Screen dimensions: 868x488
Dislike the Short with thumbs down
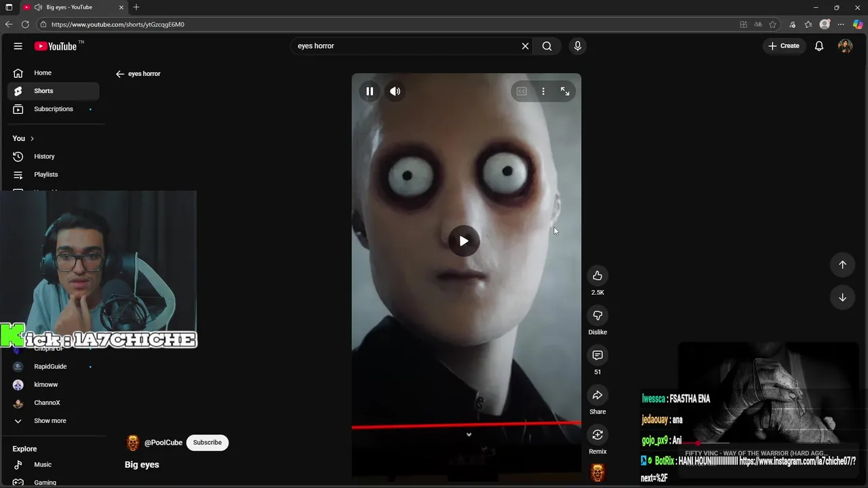pos(597,315)
